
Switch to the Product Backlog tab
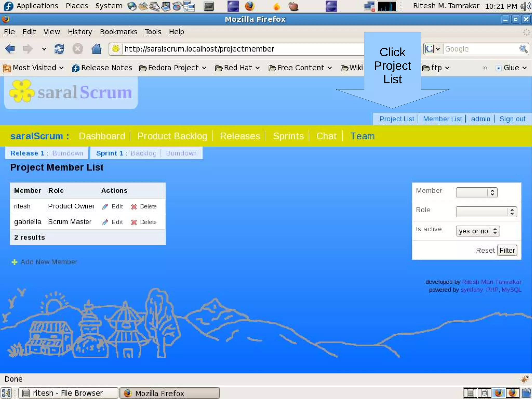[x=172, y=136]
